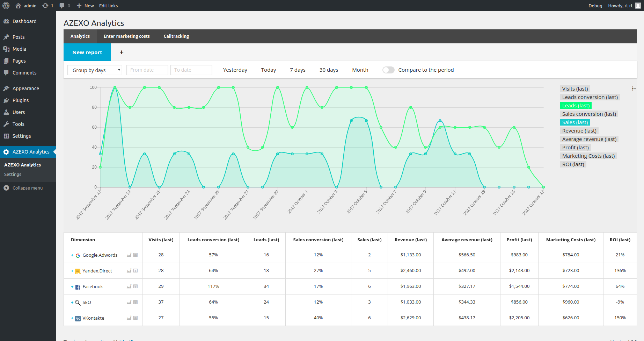Click the plus icon to add a report tab

click(122, 52)
